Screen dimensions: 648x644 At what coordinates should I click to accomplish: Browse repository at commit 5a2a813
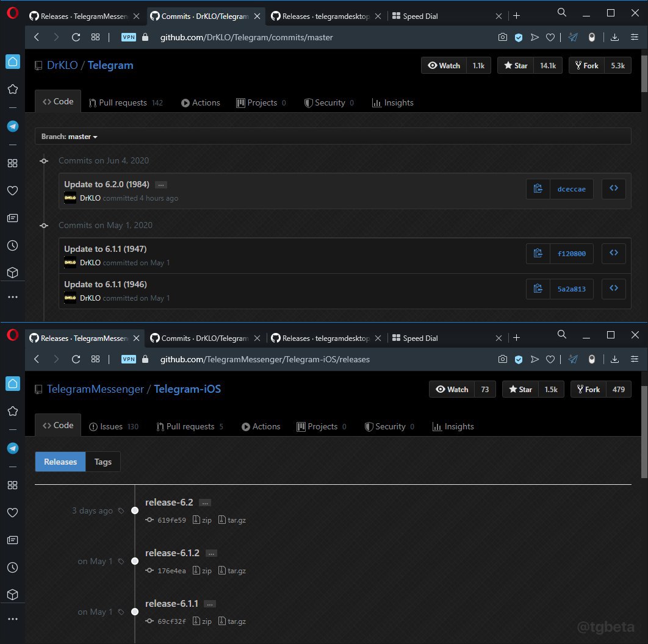[614, 288]
